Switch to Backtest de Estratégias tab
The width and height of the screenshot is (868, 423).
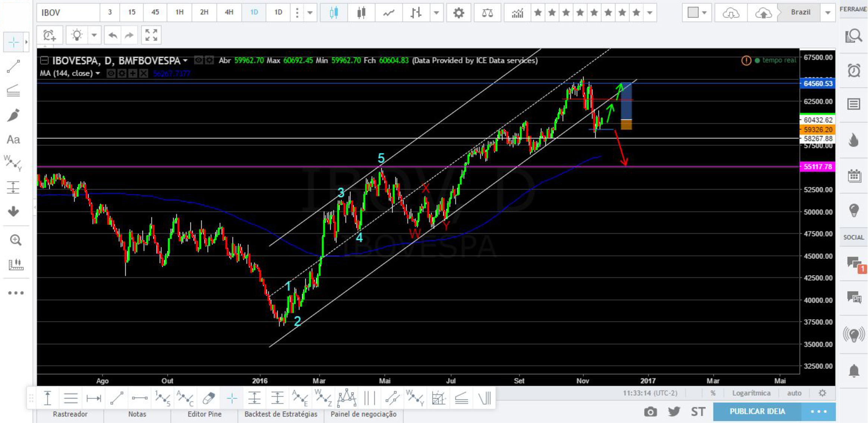(281, 414)
